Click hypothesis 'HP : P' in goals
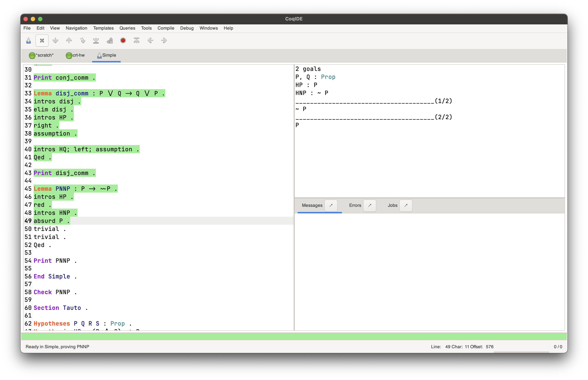588x380 pixels. pyautogui.click(x=306, y=85)
